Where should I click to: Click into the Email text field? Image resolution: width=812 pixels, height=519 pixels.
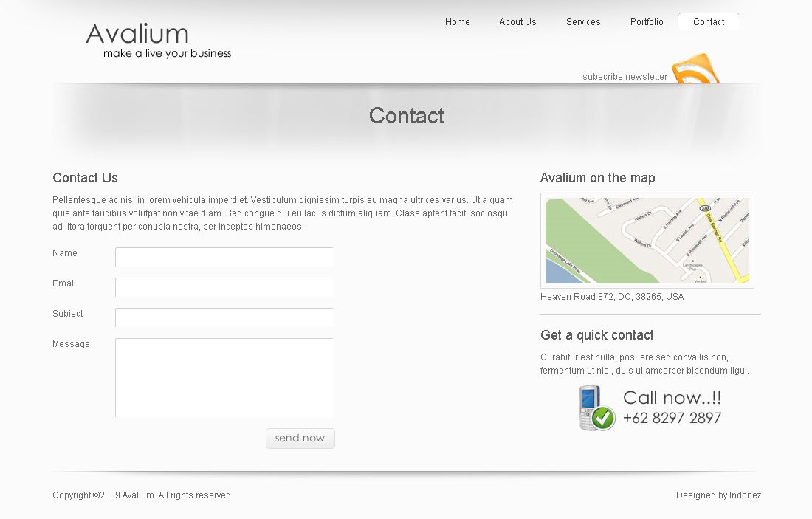point(224,287)
